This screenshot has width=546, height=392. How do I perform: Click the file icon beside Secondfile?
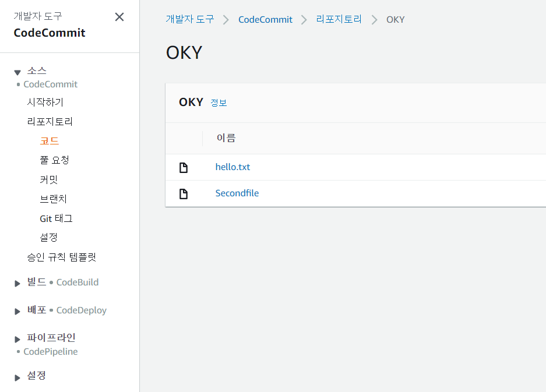click(x=184, y=194)
